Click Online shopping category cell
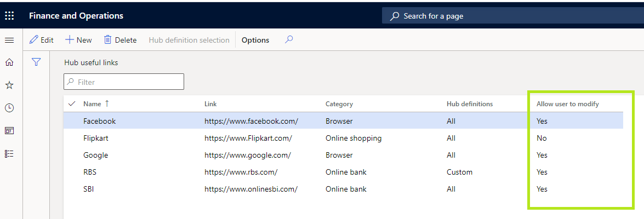The width and height of the screenshot is (644, 219). [x=354, y=138]
